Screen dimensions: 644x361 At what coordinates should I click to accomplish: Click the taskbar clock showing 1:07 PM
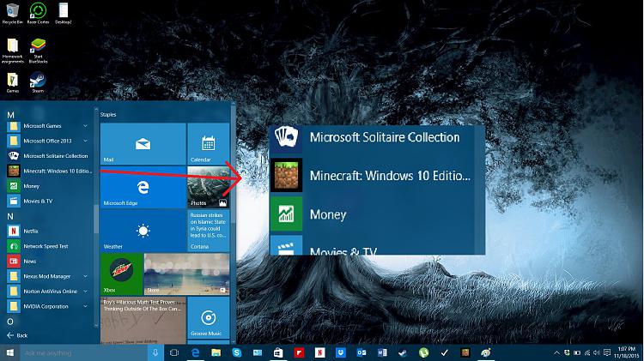[627, 352]
